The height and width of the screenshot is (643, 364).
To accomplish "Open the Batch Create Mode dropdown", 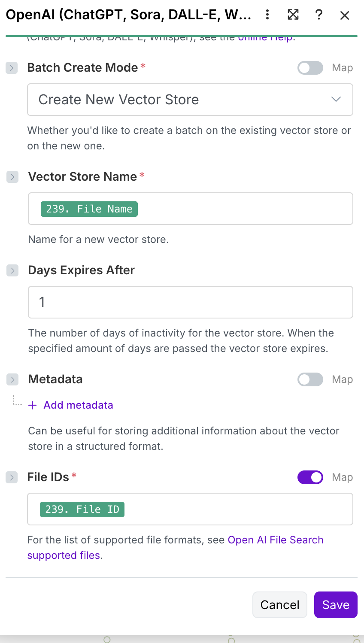I will [190, 100].
